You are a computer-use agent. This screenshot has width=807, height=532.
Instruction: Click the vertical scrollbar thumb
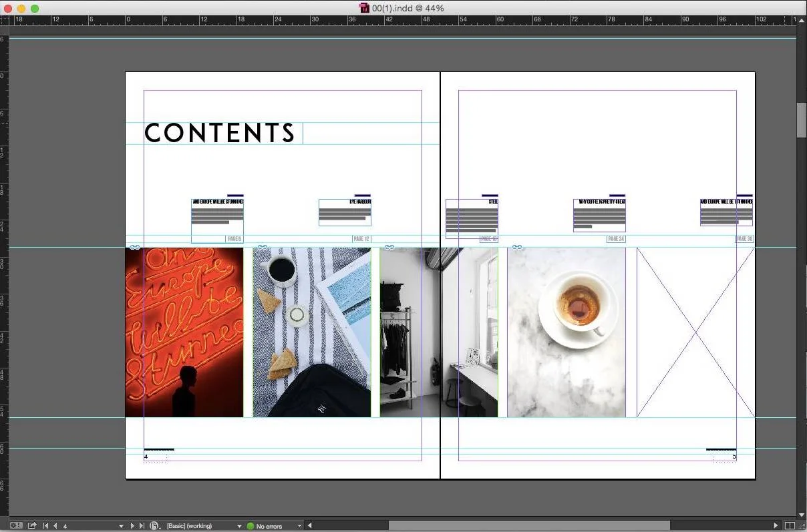coord(802,120)
